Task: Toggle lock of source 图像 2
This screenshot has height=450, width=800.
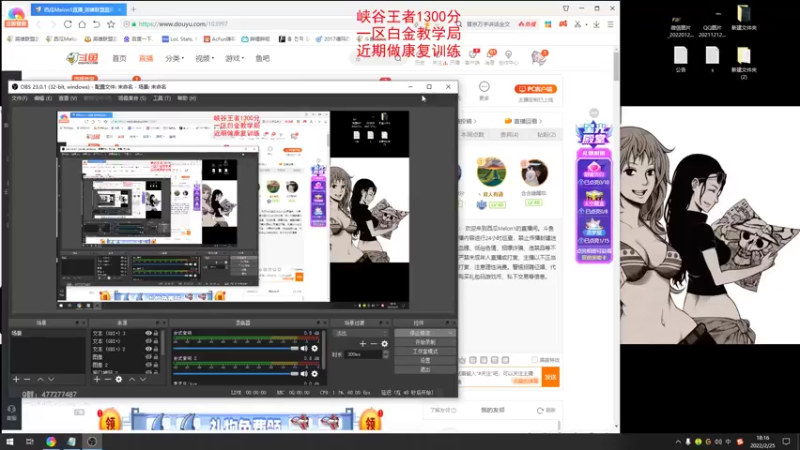Action: [x=156, y=365]
